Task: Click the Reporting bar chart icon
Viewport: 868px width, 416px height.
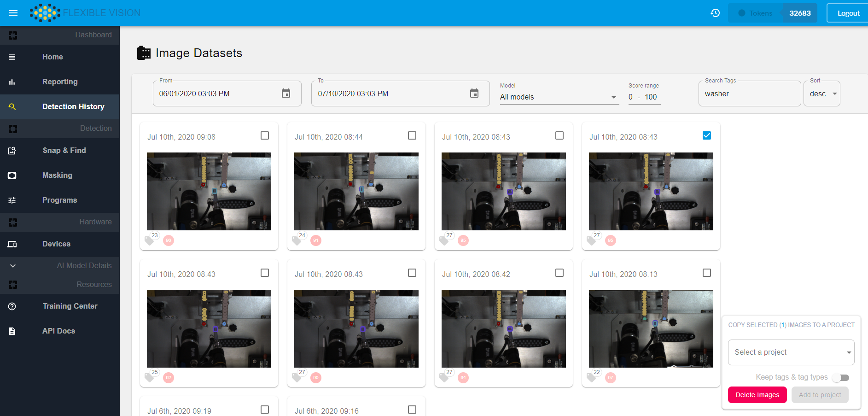Action: pyautogui.click(x=12, y=82)
